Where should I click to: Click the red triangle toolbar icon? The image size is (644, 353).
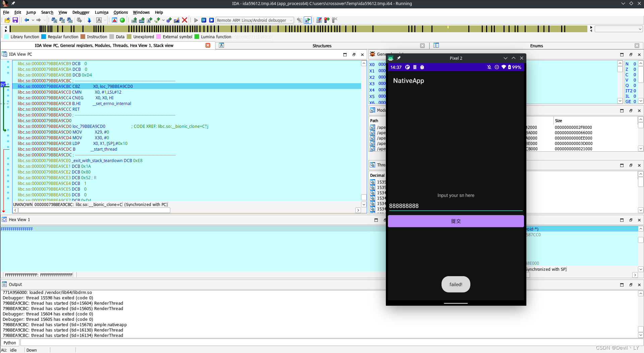tap(115, 20)
